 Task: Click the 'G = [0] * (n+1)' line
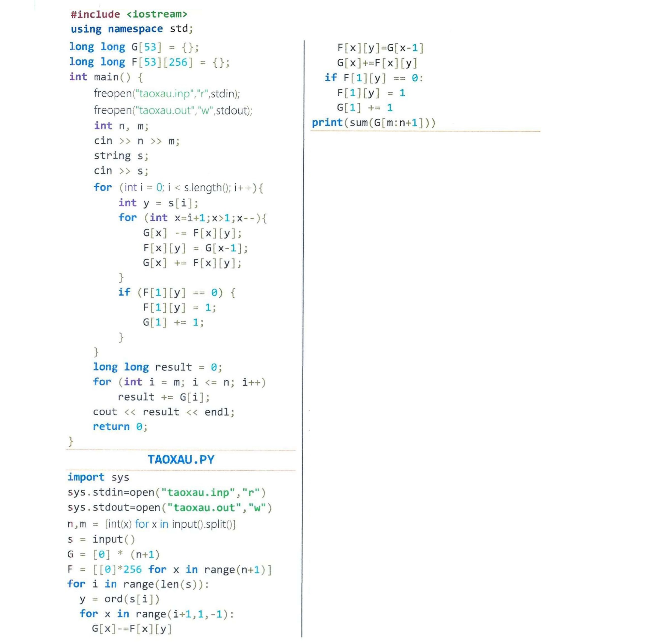pyautogui.click(x=114, y=555)
